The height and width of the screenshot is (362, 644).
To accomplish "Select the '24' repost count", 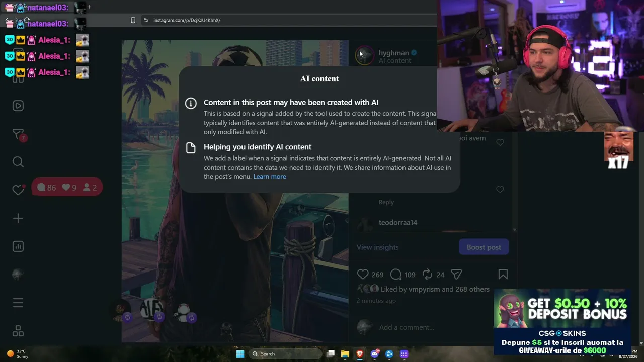I will click(x=441, y=275).
